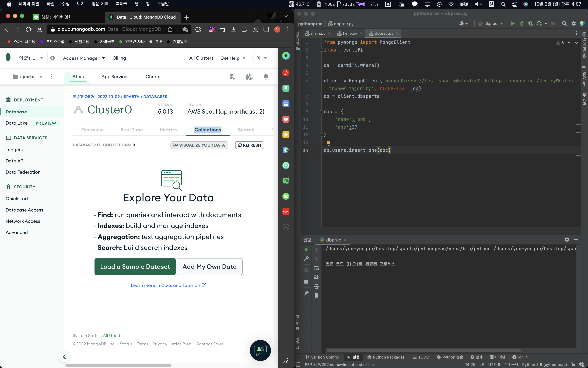Pin the browser sidebar panel
588x368 pixels.
[x=286, y=360]
